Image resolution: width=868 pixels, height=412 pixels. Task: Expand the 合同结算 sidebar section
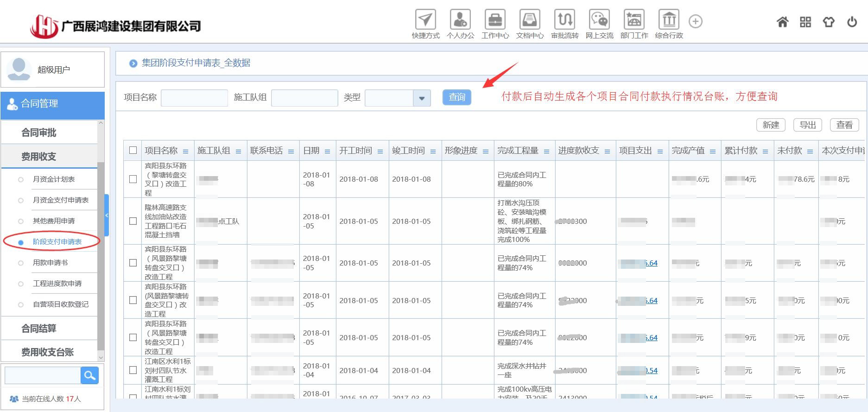point(39,328)
